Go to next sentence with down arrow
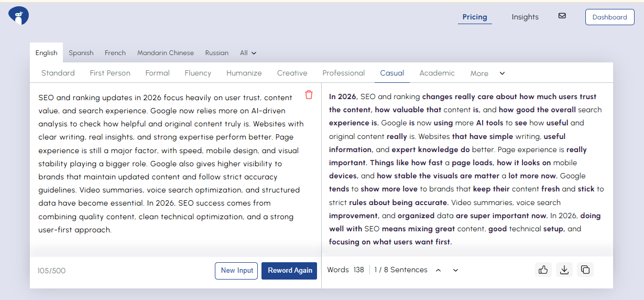This screenshot has height=300, width=644. 455,270
